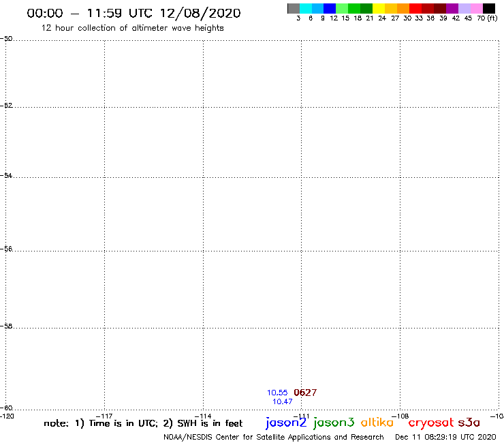
Task: Click the orange swatch in the color scale
Action: [x=403, y=8]
